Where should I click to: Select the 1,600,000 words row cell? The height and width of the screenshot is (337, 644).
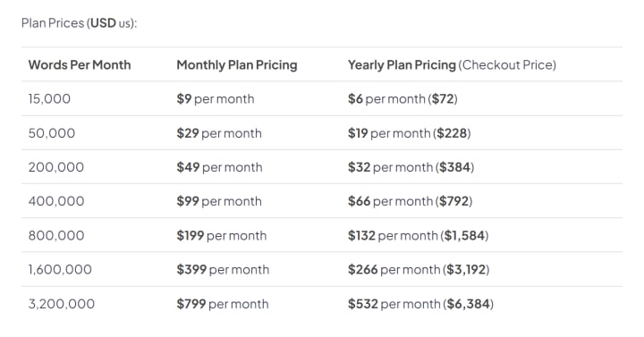click(60, 270)
